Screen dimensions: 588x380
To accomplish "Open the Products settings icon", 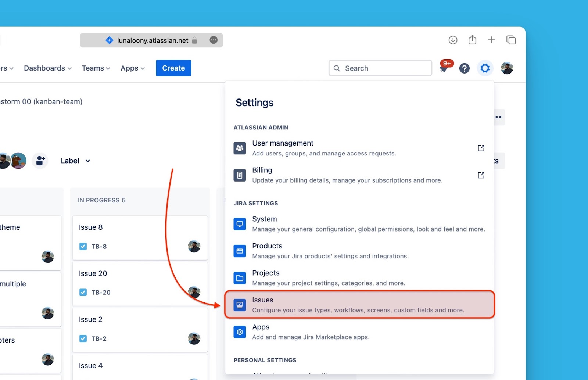I will [x=240, y=251].
